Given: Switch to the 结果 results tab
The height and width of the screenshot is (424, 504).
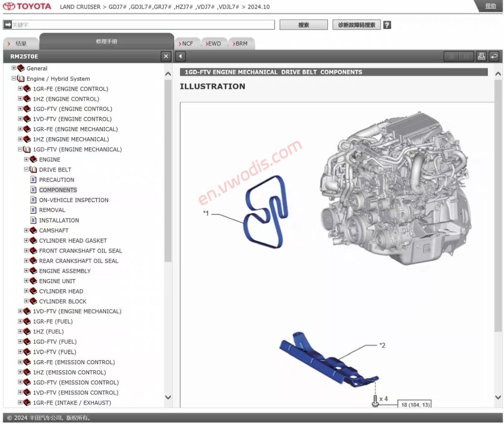Looking at the screenshot, I should tap(20, 43).
